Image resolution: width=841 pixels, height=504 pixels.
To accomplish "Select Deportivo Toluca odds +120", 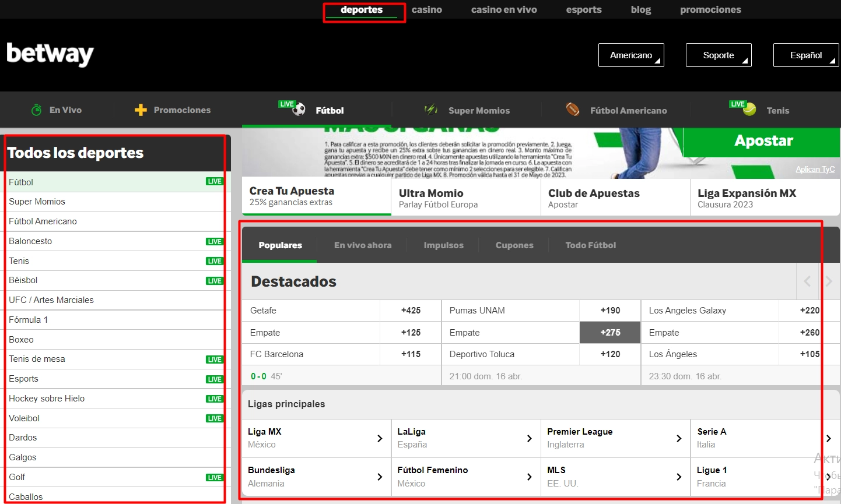I will pos(610,354).
